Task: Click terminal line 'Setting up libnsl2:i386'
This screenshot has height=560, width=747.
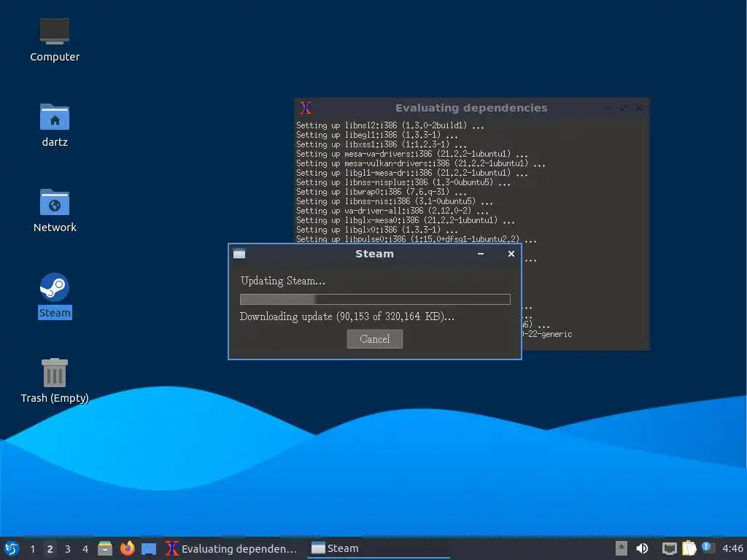Action: tap(390, 125)
